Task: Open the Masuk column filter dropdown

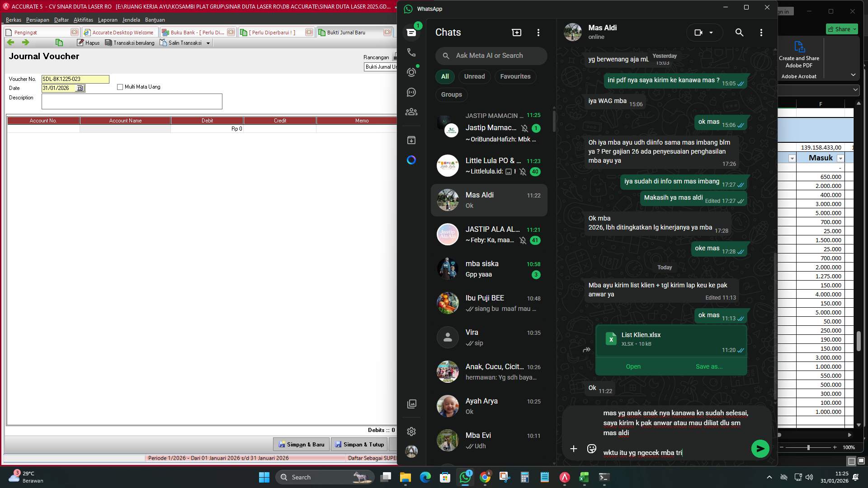Action: click(841, 158)
